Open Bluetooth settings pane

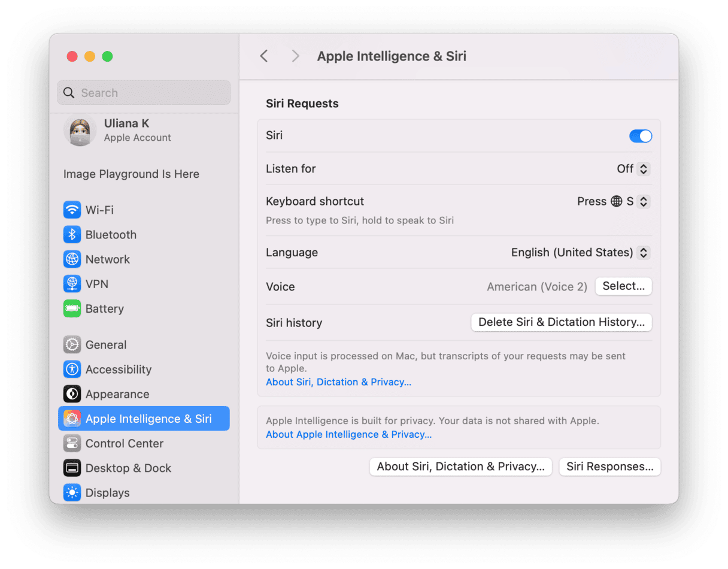(x=144, y=235)
